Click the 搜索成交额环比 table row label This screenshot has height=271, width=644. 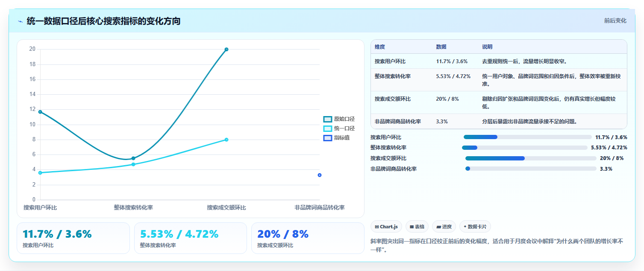[x=393, y=99]
